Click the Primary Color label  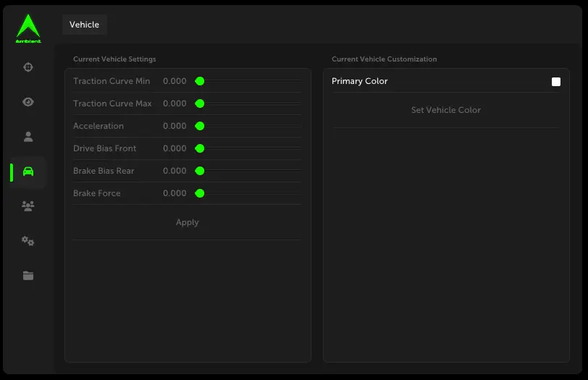click(x=360, y=81)
